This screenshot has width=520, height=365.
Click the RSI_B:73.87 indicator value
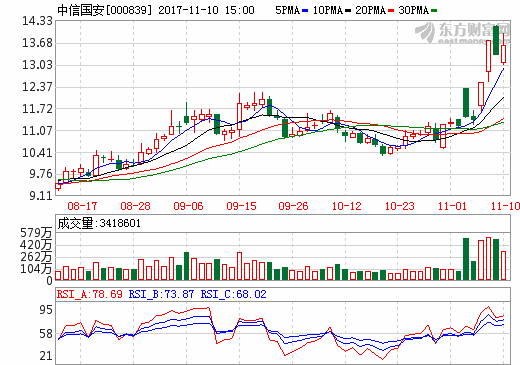tap(161, 294)
